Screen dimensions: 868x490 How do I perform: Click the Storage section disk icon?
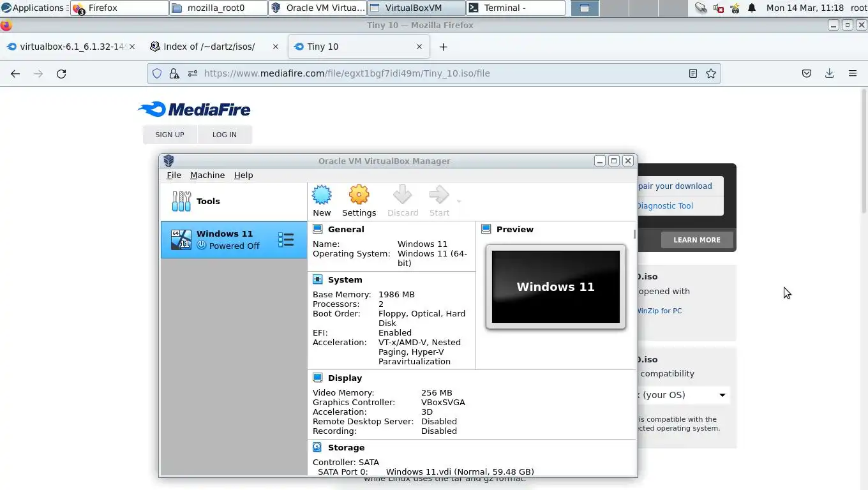click(x=317, y=447)
